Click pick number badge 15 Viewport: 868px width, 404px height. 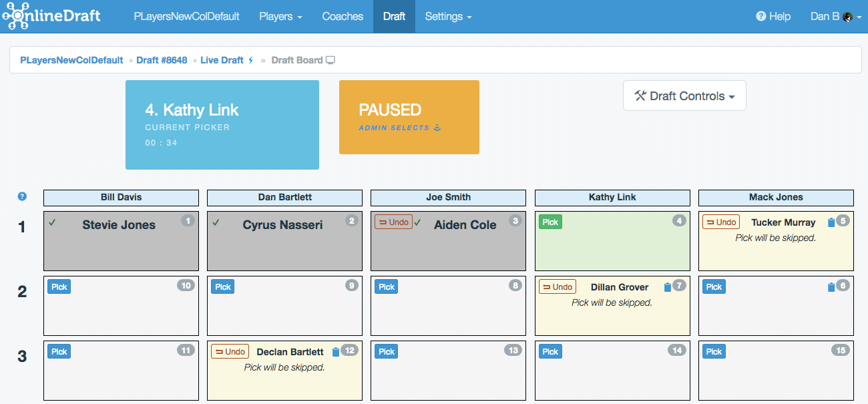(x=841, y=350)
